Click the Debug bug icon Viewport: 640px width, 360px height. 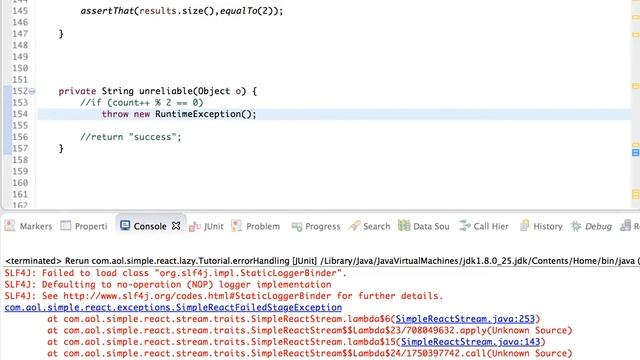(576, 226)
